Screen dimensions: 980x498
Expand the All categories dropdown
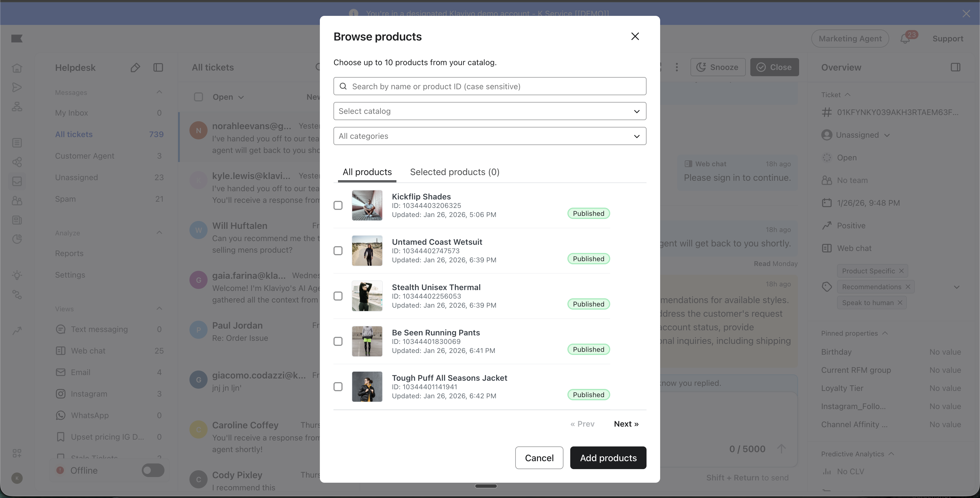point(490,136)
